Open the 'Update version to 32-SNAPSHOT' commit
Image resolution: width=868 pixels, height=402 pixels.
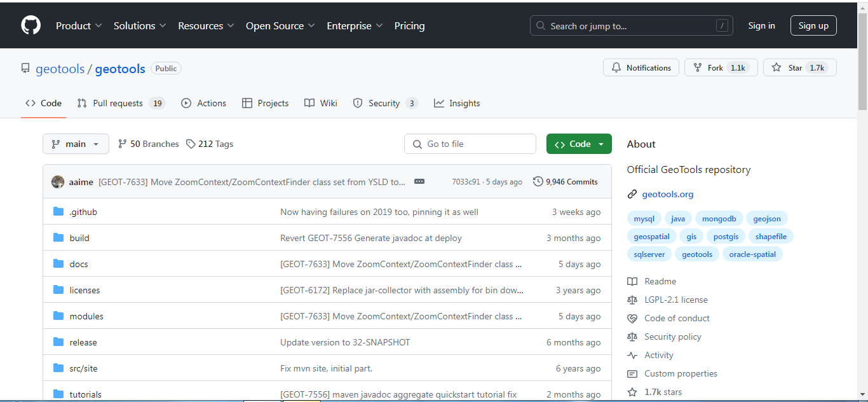[345, 342]
